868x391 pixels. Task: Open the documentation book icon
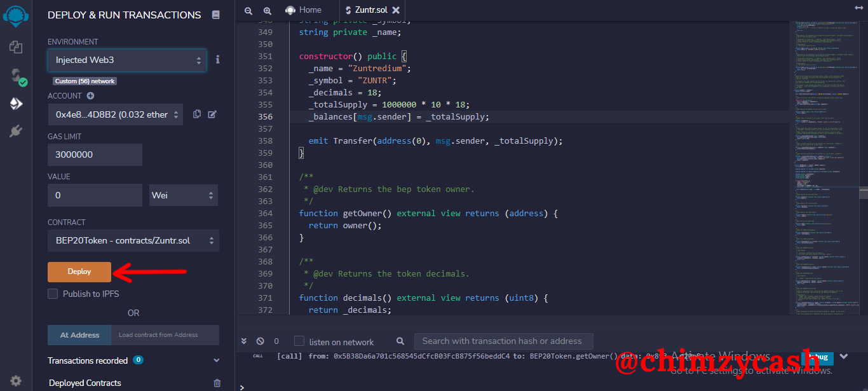click(x=216, y=15)
